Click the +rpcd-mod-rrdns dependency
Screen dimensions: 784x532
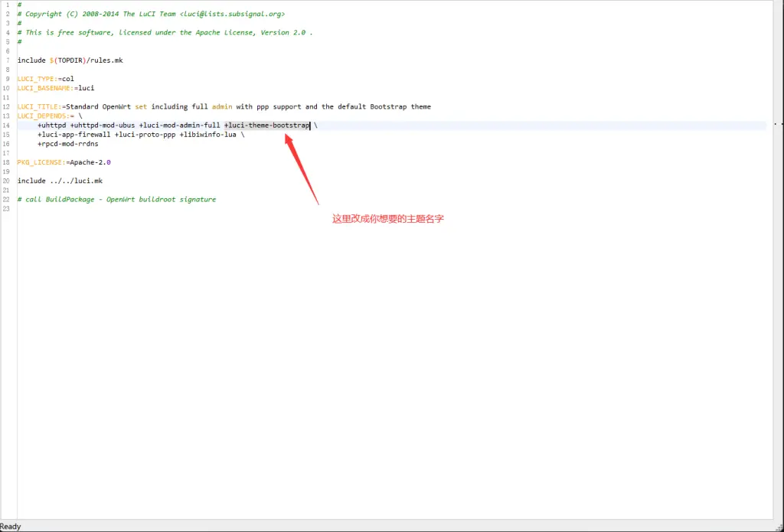click(68, 144)
